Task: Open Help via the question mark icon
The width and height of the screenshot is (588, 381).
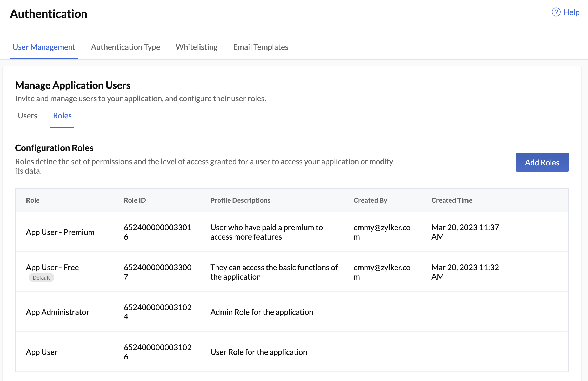Action: 556,12
